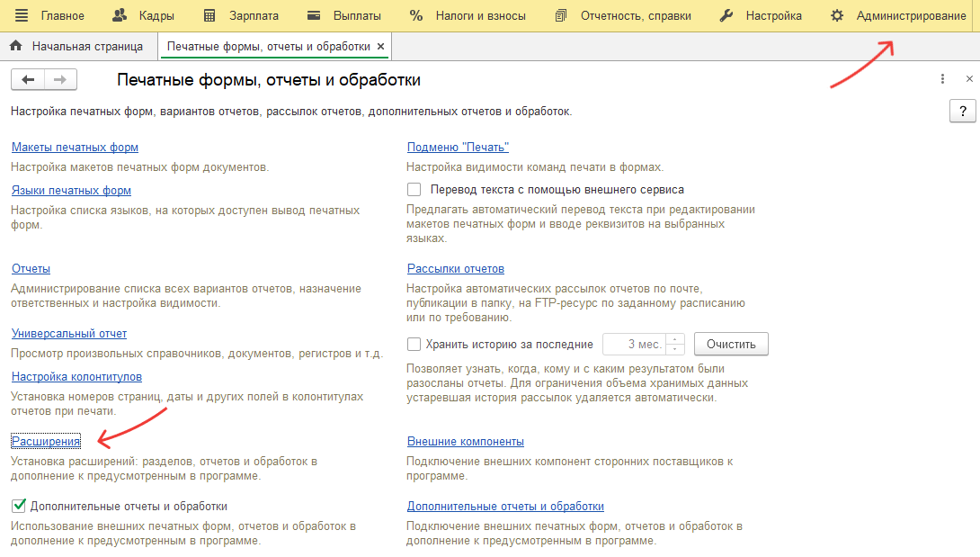980x557 pixels.
Task: Open the Дополнительные отчеты и обработки link
Action: (x=505, y=506)
